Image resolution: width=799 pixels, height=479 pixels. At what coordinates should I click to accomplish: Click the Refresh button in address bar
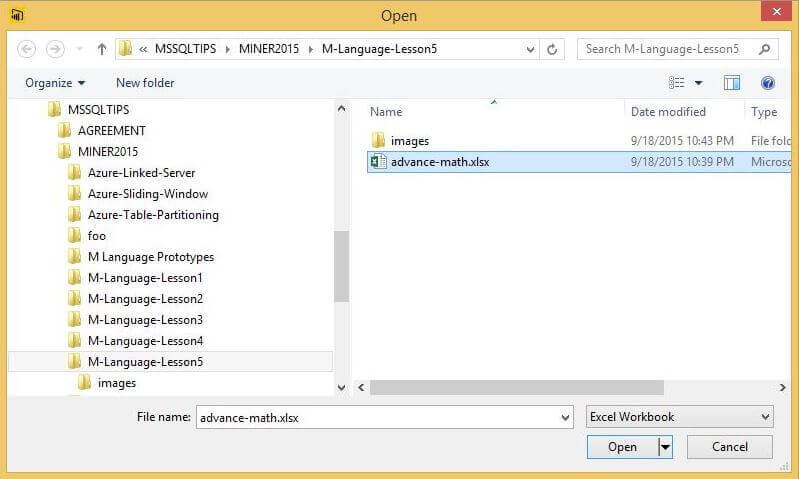point(552,49)
